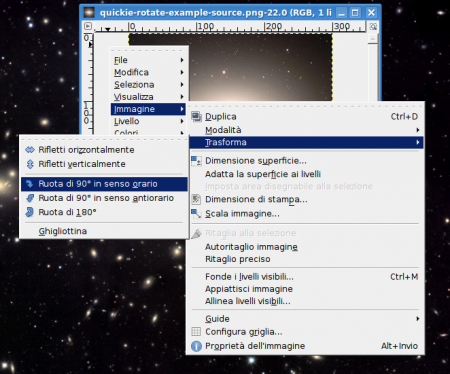Click the scale image icon
Screen dimensions: 450x374
point(196,213)
